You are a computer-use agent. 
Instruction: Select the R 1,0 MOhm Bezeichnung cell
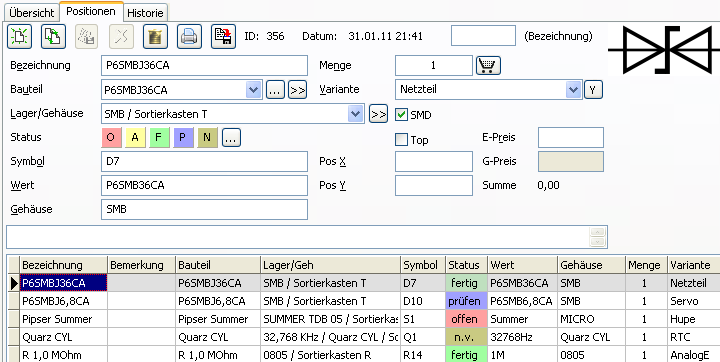(x=63, y=355)
